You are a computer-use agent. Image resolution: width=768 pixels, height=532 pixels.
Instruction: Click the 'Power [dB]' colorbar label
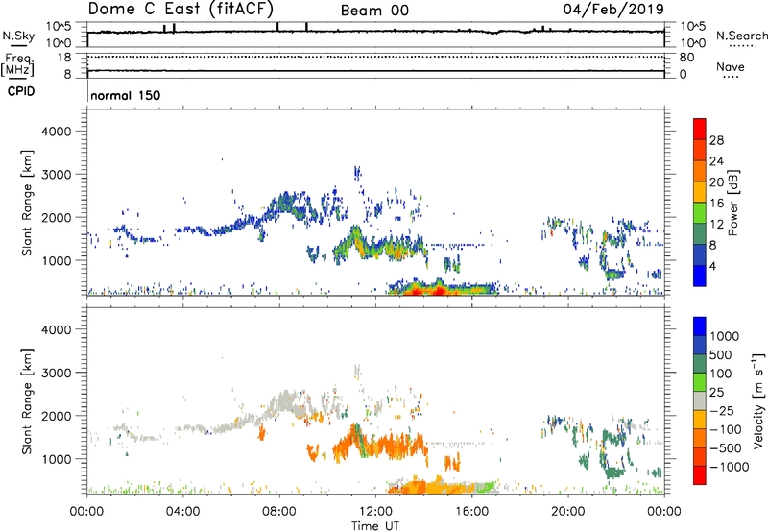point(732,203)
